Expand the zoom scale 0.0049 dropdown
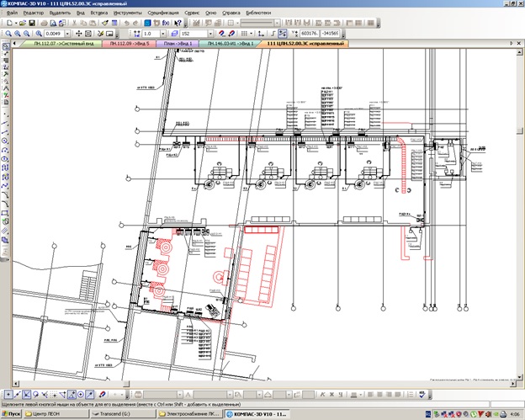This screenshot has height=420, width=525. click(67, 34)
